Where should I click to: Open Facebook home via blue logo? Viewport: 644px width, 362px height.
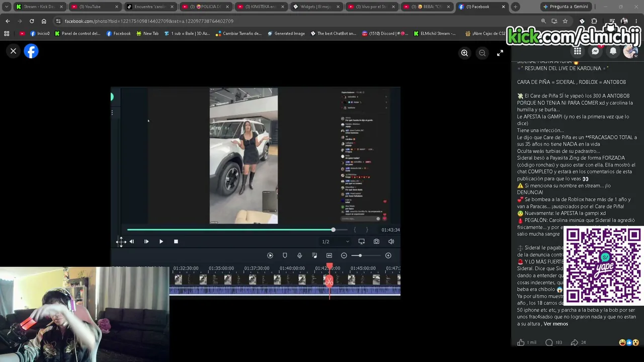pos(31,51)
